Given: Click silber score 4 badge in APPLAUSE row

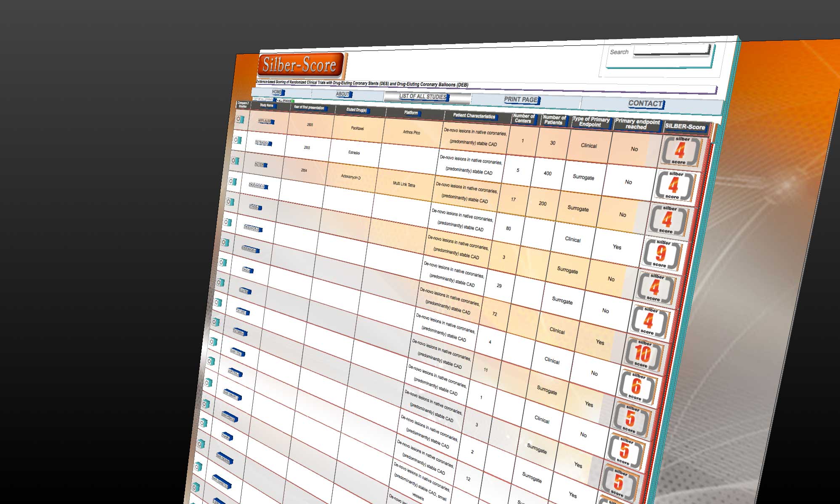Looking at the screenshot, I should pos(681,150).
